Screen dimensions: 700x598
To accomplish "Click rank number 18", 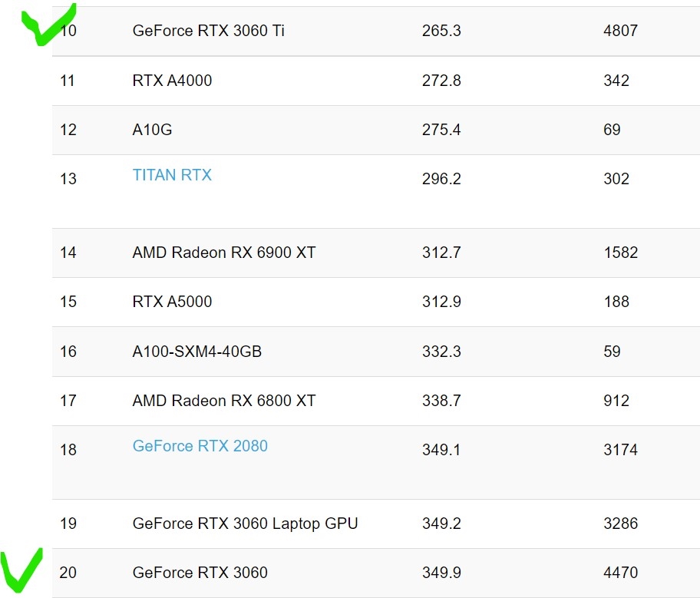I will click(68, 450).
